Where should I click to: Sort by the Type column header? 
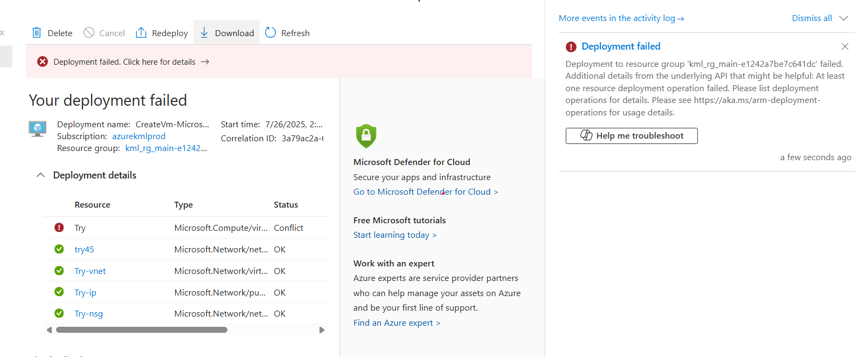183,205
